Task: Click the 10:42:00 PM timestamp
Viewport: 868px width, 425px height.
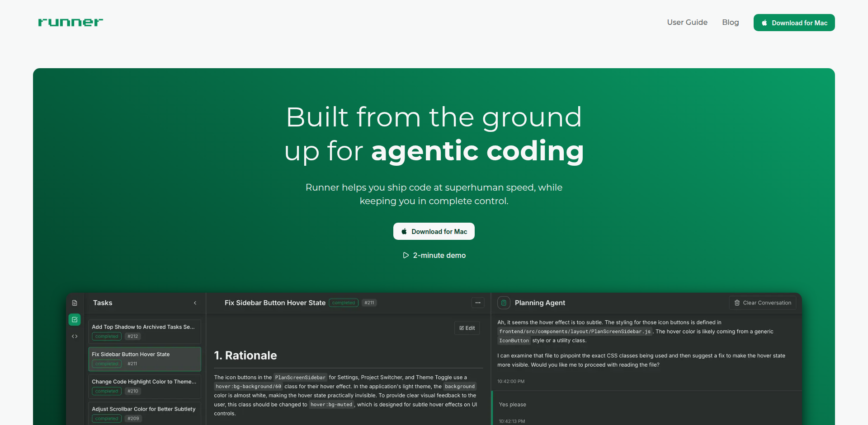Action: coord(511,382)
